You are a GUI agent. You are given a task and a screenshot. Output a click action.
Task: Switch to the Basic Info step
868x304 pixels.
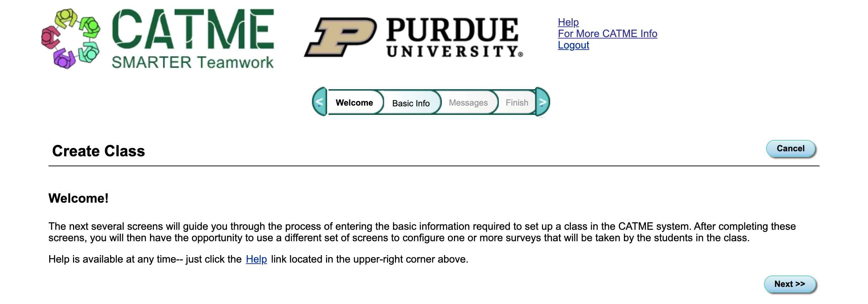pos(411,103)
